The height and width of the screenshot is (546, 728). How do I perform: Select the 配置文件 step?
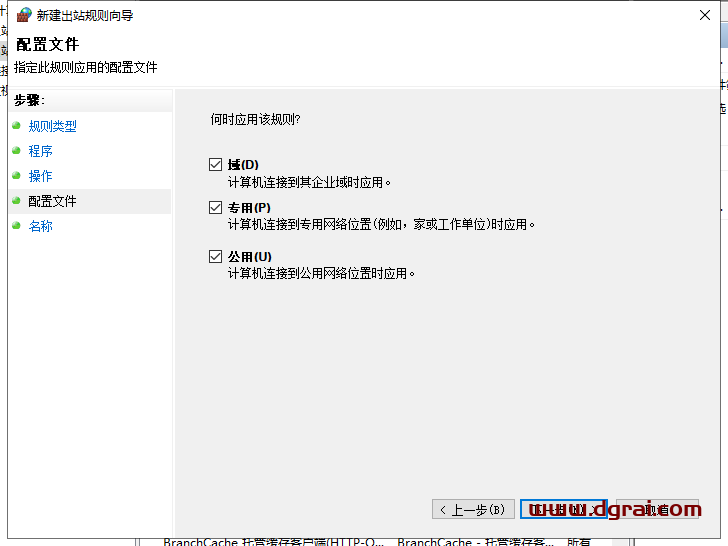click(90, 201)
